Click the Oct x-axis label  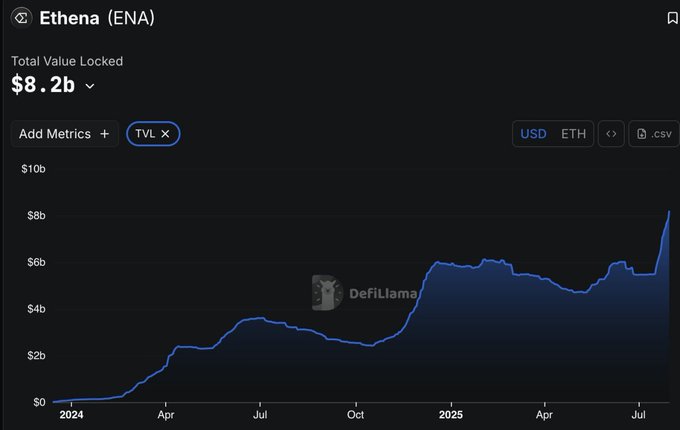coord(355,415)
